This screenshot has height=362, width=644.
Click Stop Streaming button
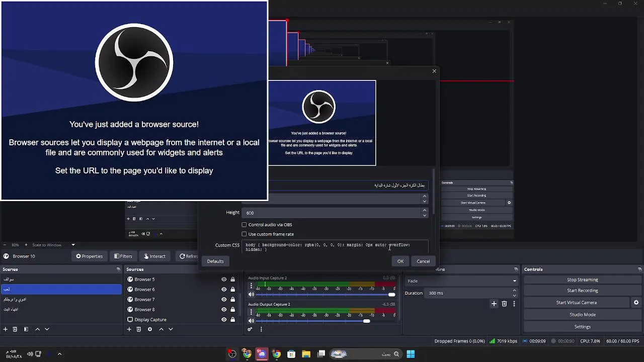(583, 280)
